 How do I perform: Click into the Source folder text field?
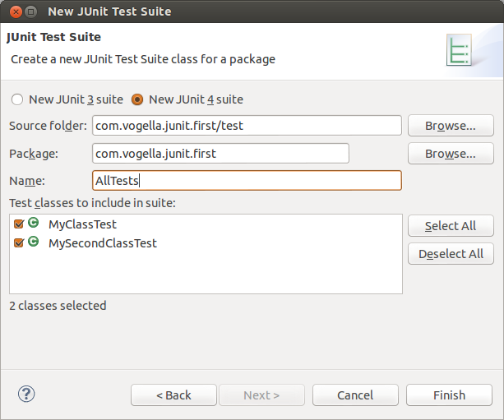(x=247, y=125)
